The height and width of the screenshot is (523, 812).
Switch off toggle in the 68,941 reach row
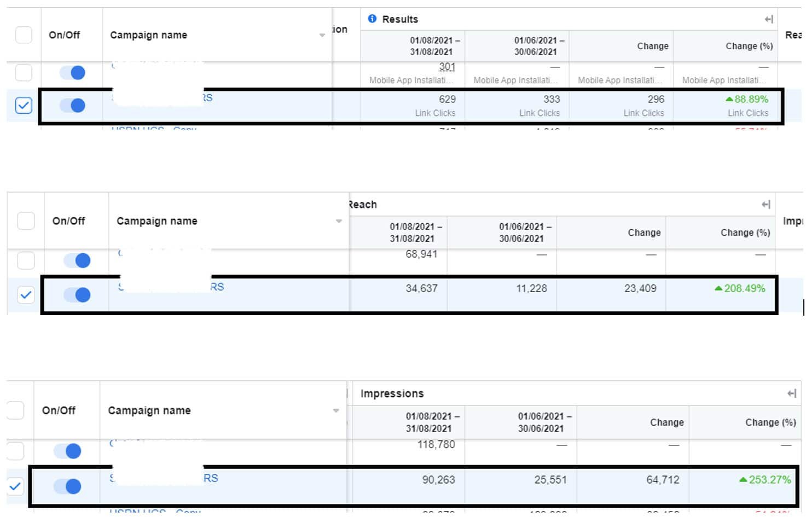click(x=77, y=260)
